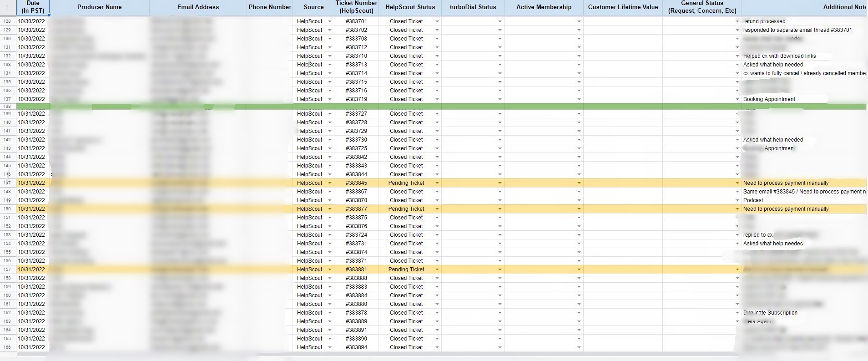Click ticket number cell #383881
The image size is (868, 361).
pos(356,269)
